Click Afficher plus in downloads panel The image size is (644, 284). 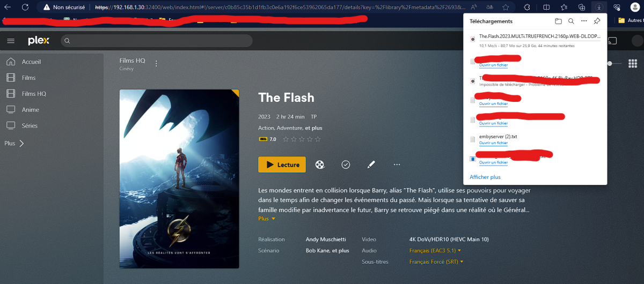[x=485, y=177]
